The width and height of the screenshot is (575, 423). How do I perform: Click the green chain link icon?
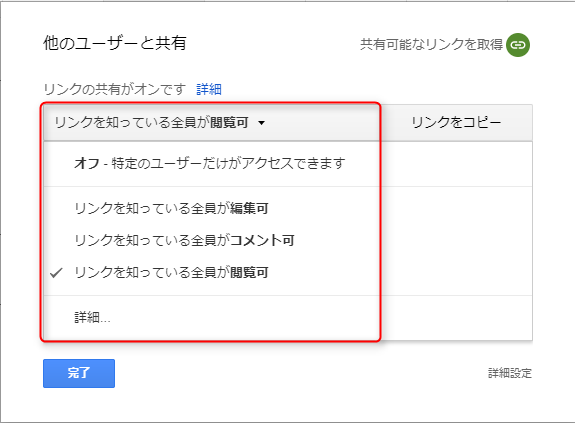pos(518,45)
